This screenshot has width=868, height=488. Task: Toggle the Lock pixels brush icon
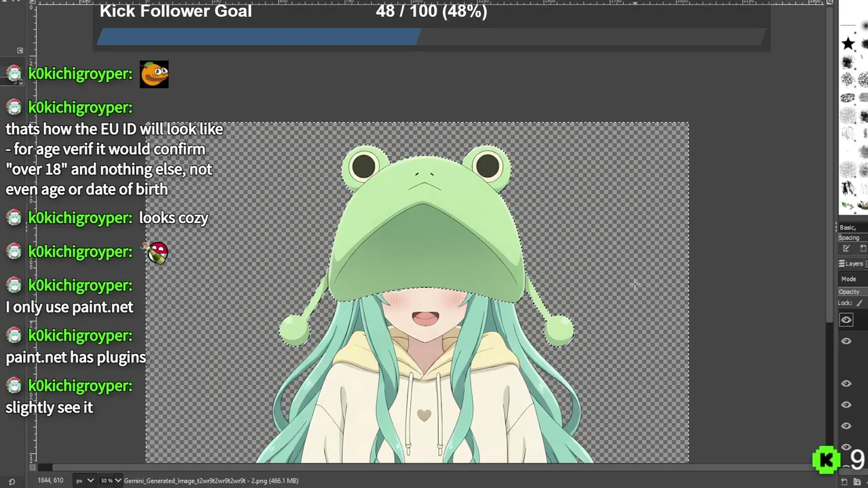tap(859, 303)
